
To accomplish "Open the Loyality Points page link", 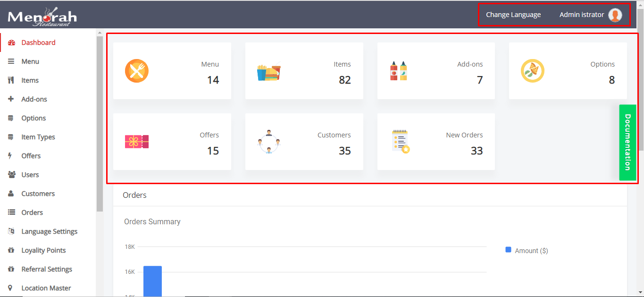I will [43, 250].
